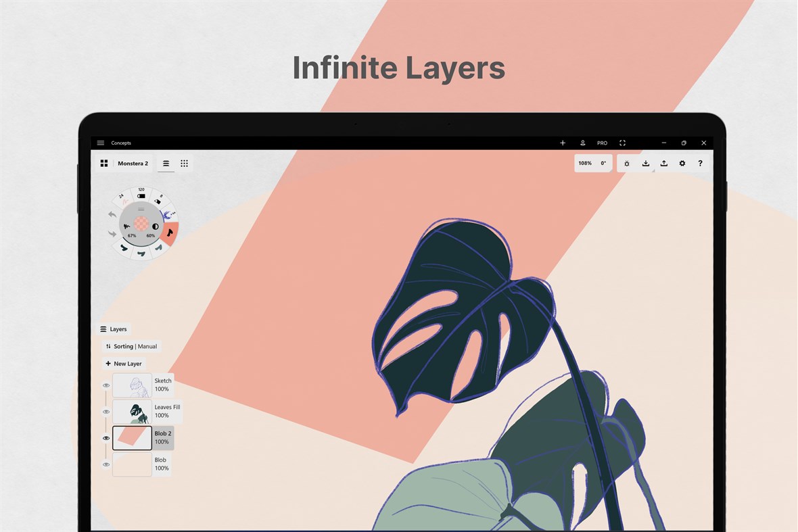Open the Sorting | Manual option
This screenshot has width=798, height=532.
pyautogui.click(x=131, y=346)
